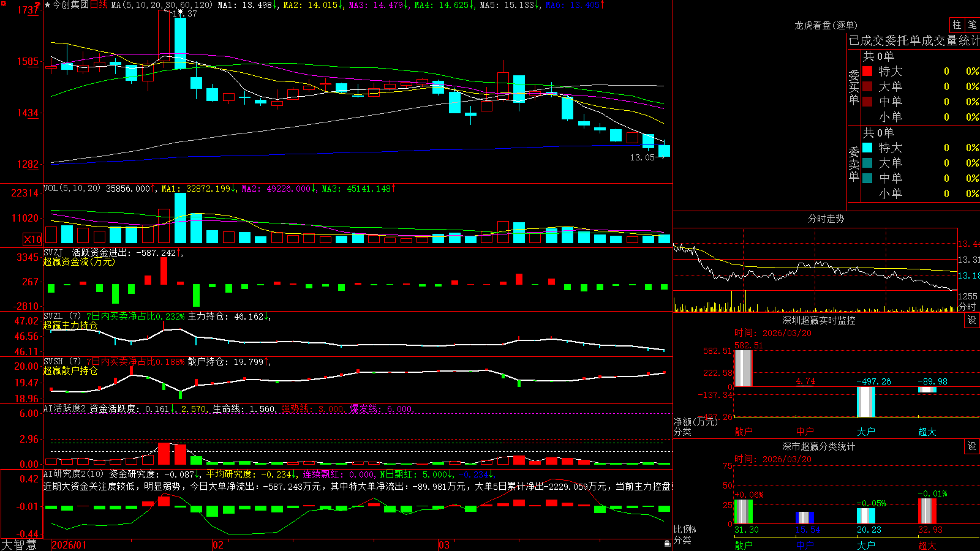Click dark red 大单 swatch in 委买单

867,86
